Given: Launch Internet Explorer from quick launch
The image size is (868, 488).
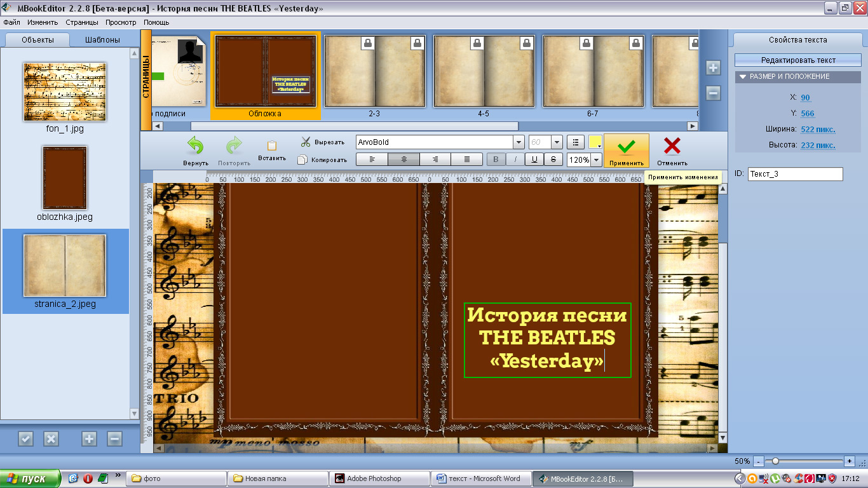Looking at the screenshot, I should [x=74, y=478].
